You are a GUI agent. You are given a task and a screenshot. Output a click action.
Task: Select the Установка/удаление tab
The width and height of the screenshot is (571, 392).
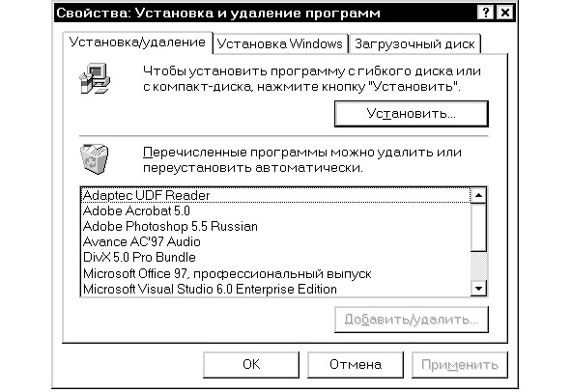[x=137, y=42]
